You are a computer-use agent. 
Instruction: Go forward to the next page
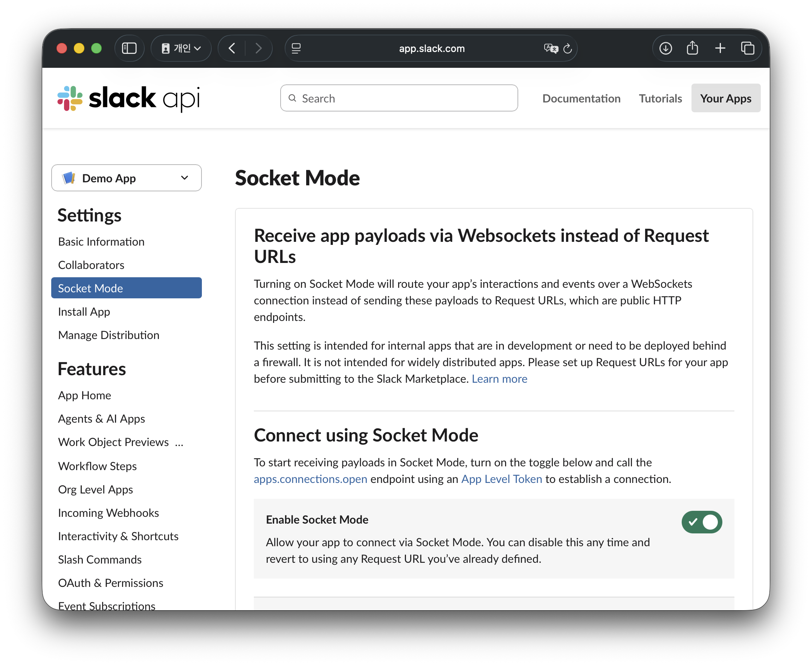(258, 48)
